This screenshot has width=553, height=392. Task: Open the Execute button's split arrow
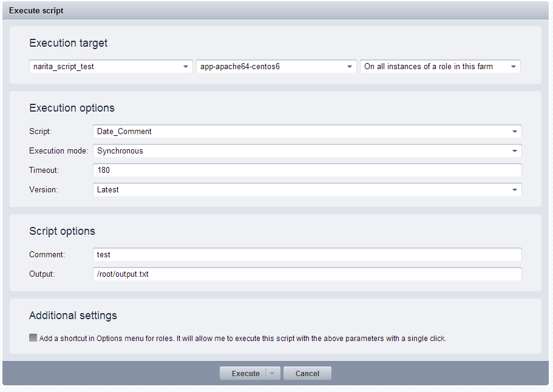[x=273, y=373]
